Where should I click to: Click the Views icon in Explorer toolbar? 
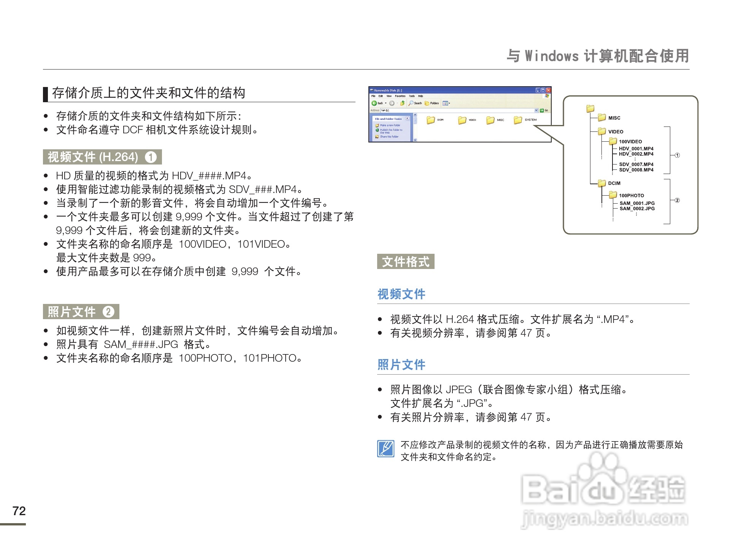point(445,103)
